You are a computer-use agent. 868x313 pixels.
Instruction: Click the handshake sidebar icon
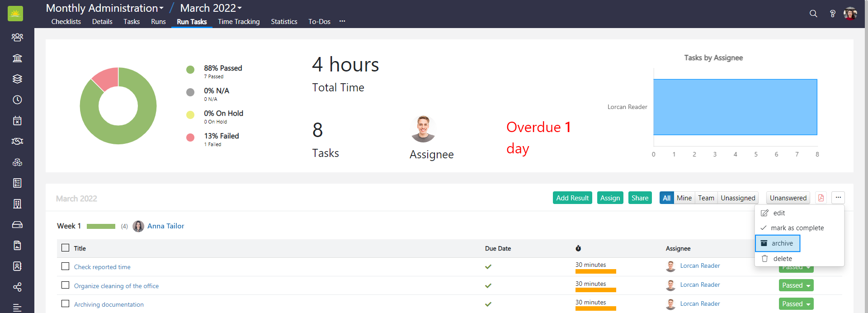(17, 141)
